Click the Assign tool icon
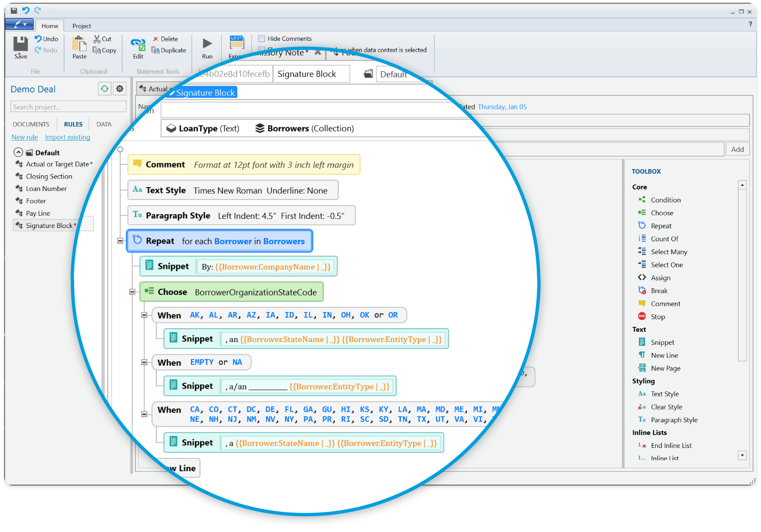Viewport: 761px width, 532px height. (x=642, y=277)
